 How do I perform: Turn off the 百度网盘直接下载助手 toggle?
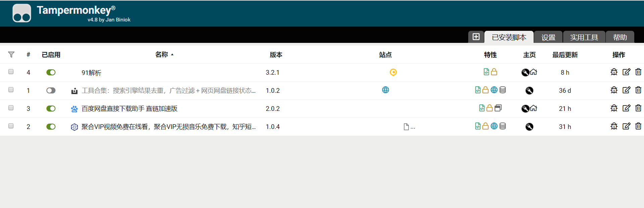pos(51,109)
